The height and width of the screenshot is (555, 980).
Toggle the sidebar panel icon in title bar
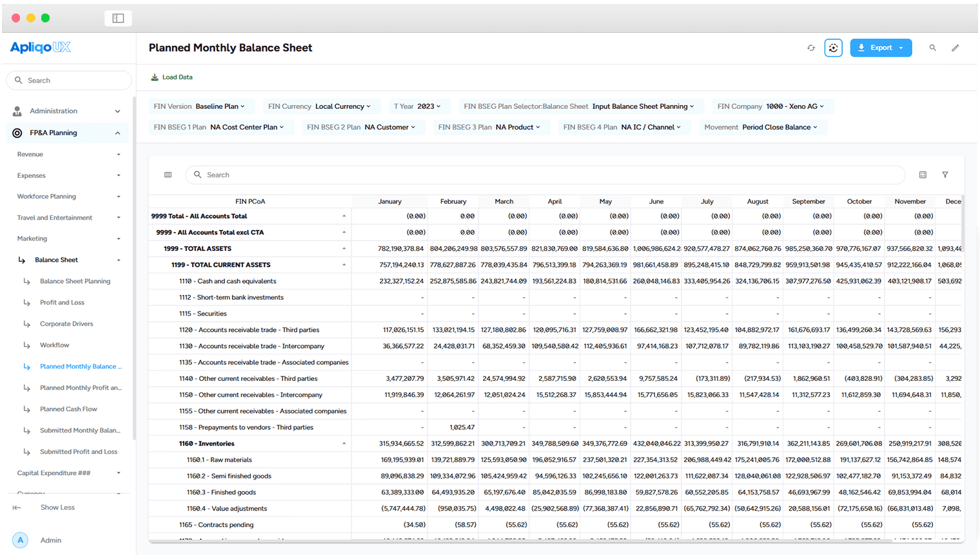pyautogui.click(x=118, y=18)
